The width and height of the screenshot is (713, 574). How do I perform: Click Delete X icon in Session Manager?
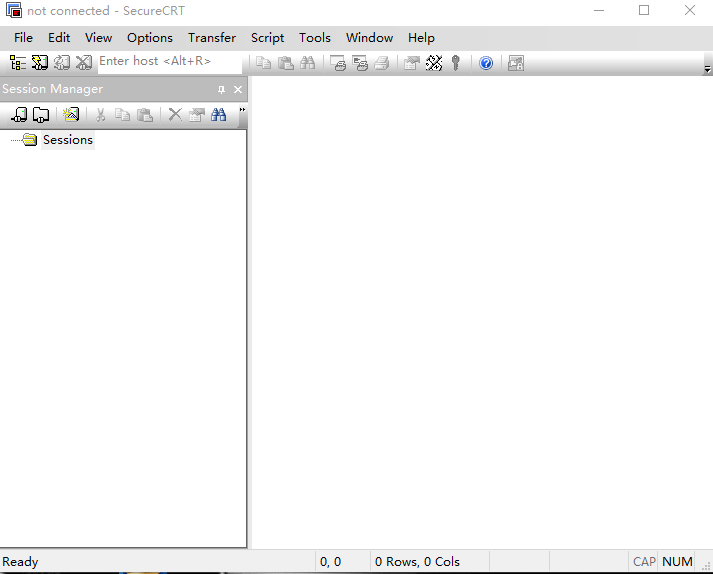point(175,115)
